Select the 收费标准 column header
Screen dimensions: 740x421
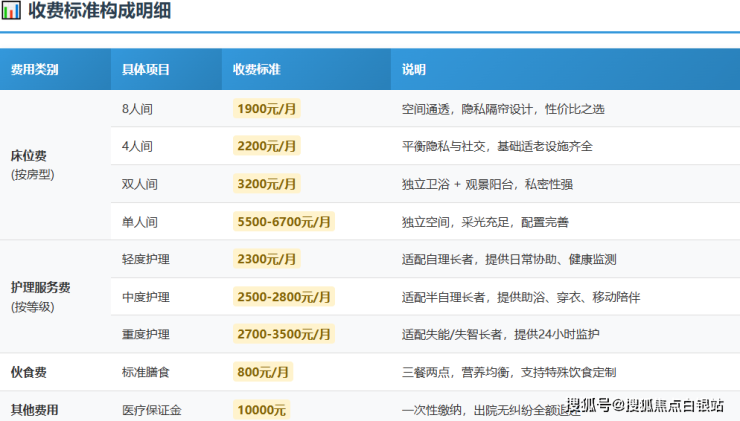point(257,70)
